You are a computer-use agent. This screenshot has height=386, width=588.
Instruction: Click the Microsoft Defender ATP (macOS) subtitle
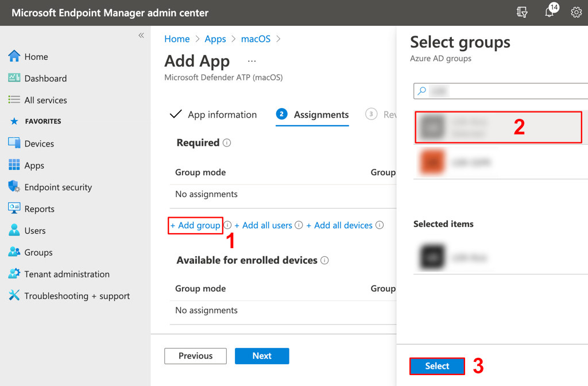(x=223, y=78)
